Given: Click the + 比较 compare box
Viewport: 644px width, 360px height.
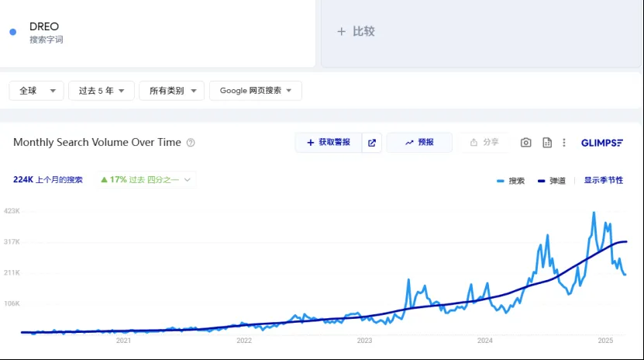Looking at the screenshot, I should point(480,33).
